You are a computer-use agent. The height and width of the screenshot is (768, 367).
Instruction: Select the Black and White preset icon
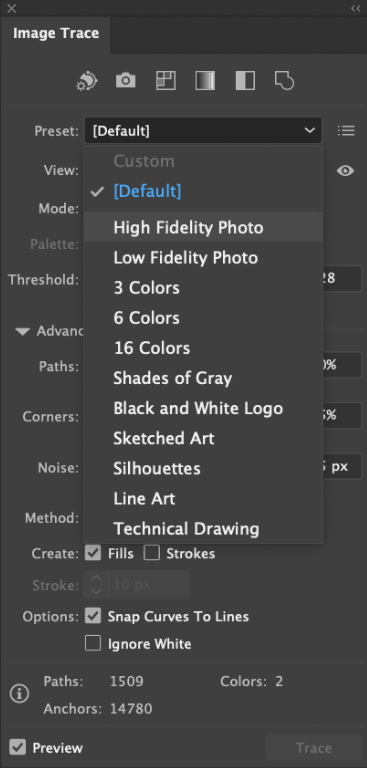pyautogui.click(x=245, y=81)
